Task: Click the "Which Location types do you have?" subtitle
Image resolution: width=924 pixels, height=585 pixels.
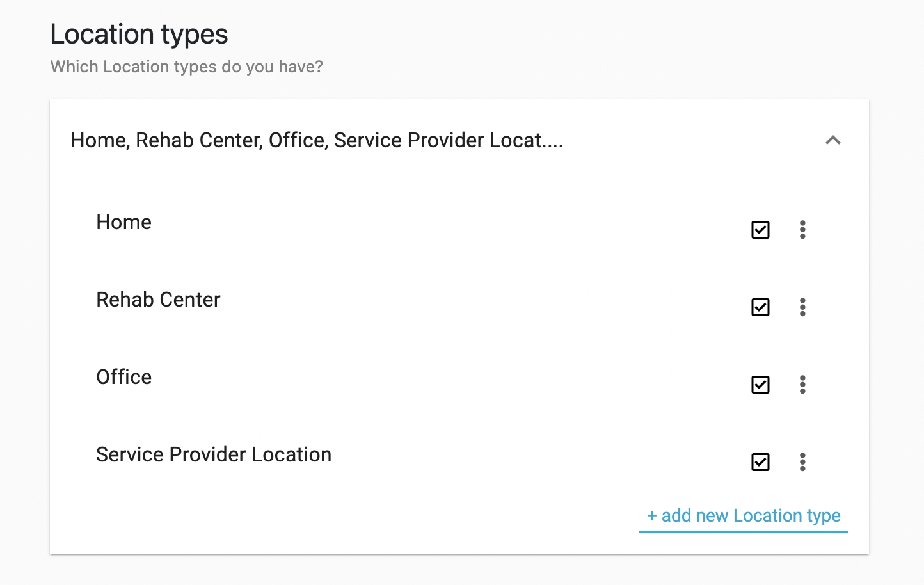Action: point(186,67)
